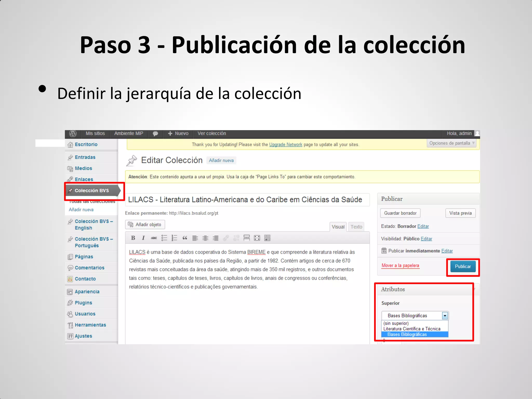Click the admin avatar icon

(x=477, y=134)
